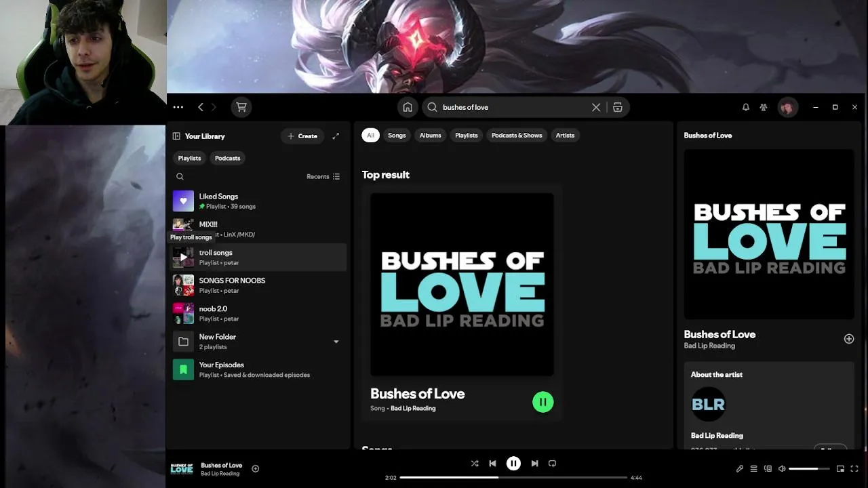Open the top result album artwork

pyautogui.click(x=462, y=285)
